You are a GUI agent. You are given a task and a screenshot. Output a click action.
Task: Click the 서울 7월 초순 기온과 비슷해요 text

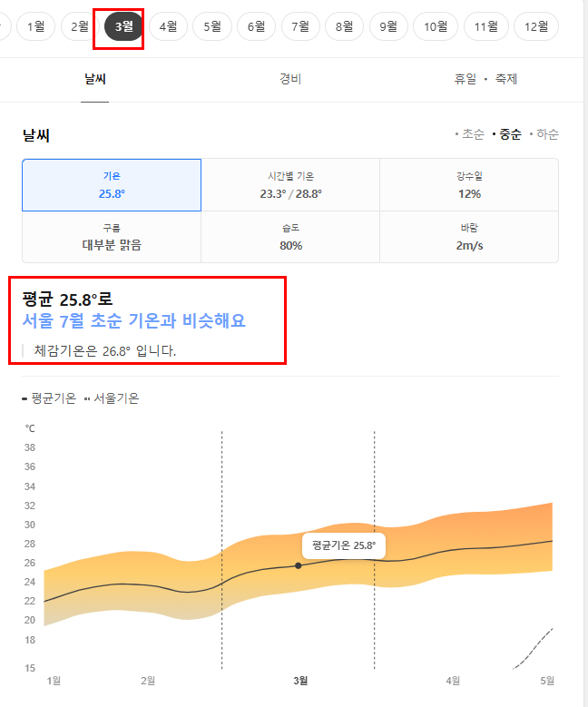pyautogui.click(x=134, y=320)
